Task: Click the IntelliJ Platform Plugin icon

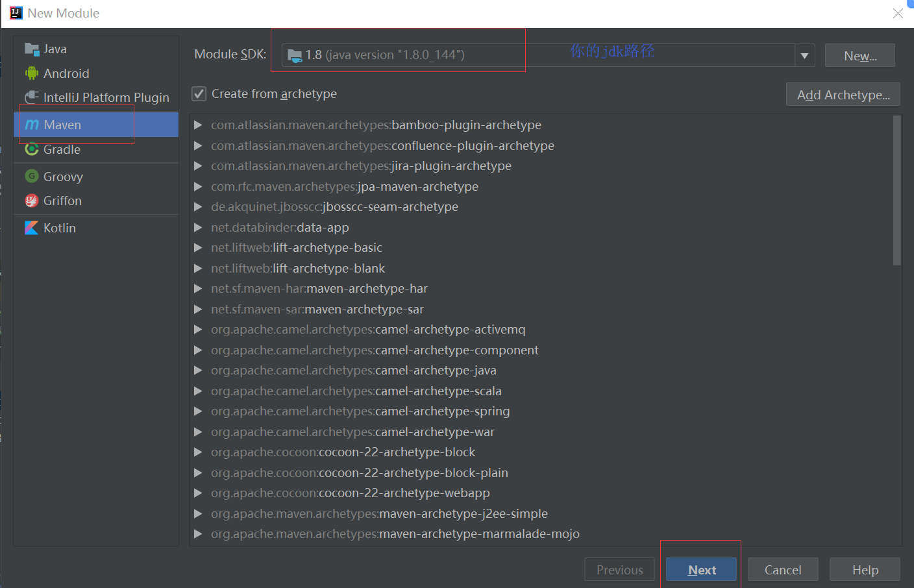Action: click(x=32, y=97)
